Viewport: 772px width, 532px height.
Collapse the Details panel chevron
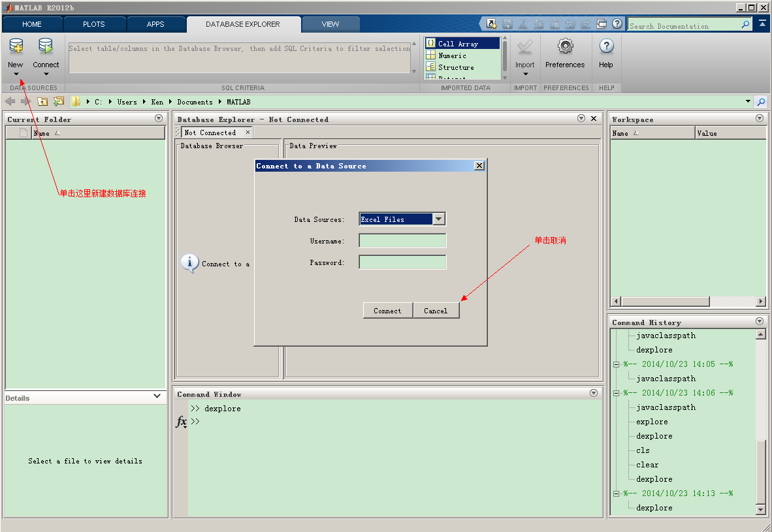tap(157, 396)
